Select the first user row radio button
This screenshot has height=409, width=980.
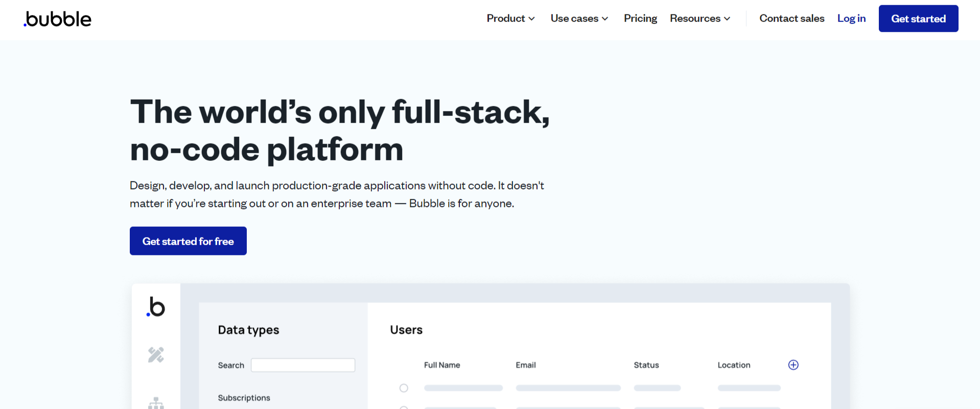(x=404, y=388)
